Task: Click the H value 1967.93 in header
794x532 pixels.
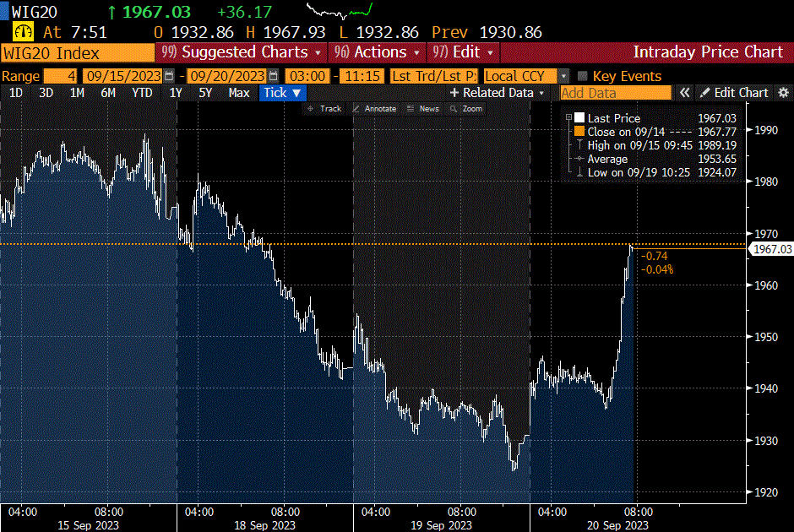Action: coord(294,32)
